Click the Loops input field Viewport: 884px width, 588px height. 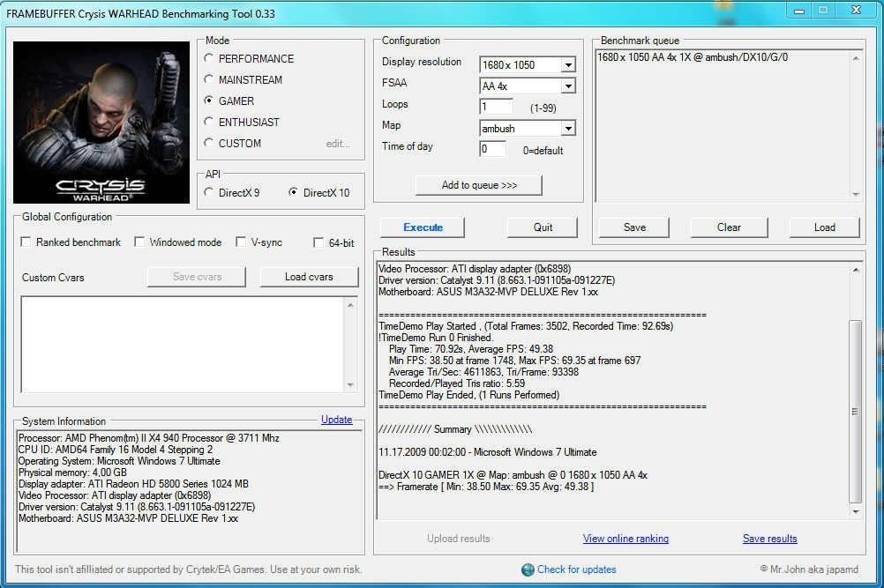coord(496,107)
